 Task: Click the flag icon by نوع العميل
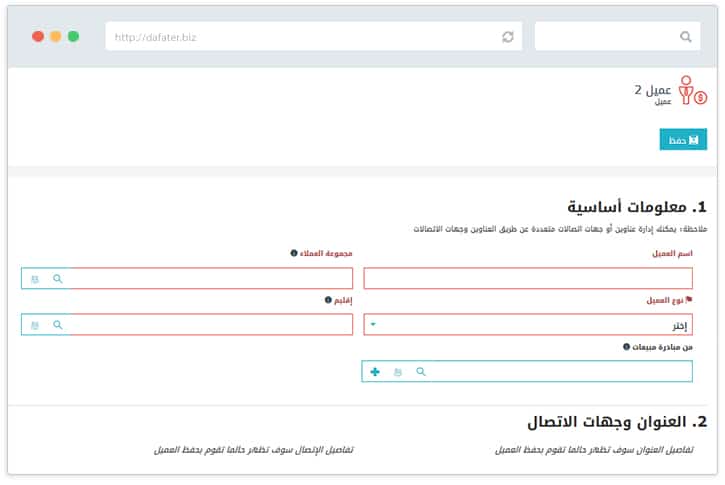coord(689,300)
